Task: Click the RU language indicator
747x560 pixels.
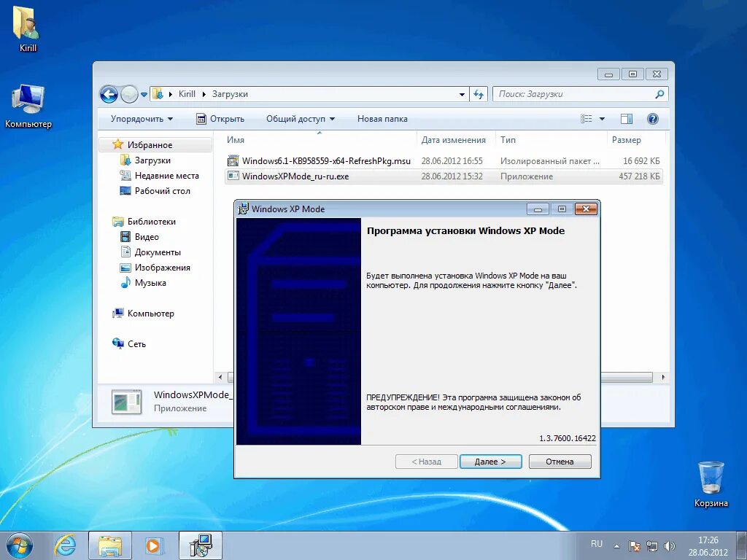Action: (x=597, y=544)
